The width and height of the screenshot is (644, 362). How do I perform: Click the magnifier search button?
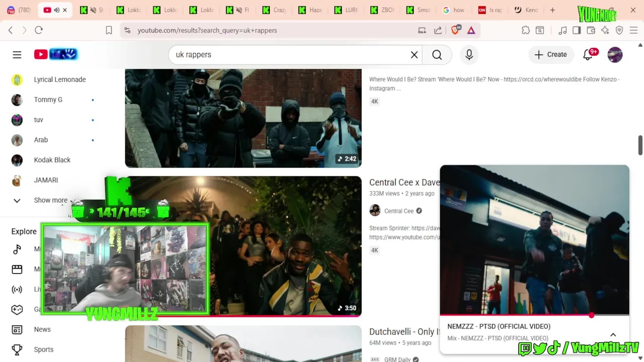tap(437, 54)
